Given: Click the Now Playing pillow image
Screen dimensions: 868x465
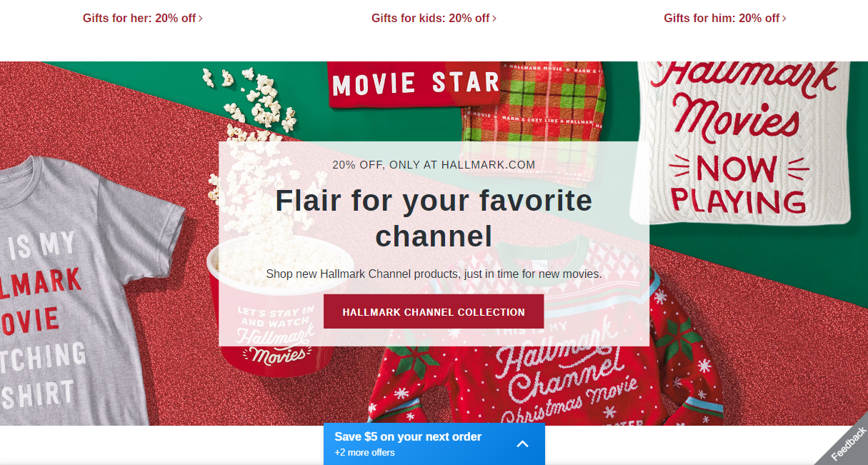Looking at the screenshot, I should [739, 143].
